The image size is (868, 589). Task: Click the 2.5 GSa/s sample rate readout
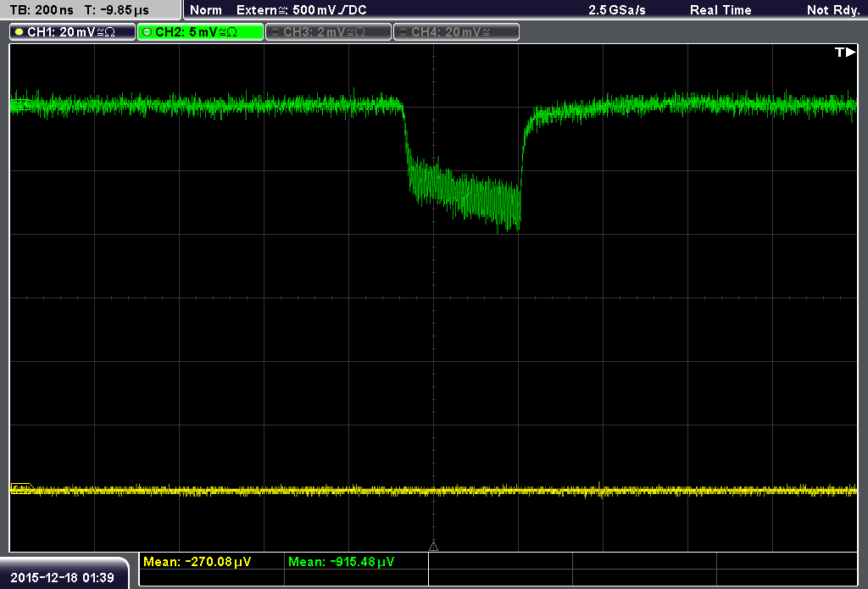[x=617, y=10]
